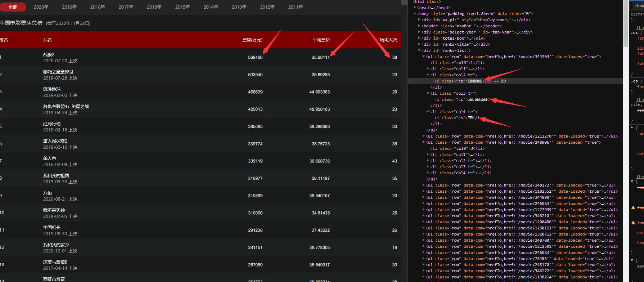644x282 pixels.
Task: Open the 战狼2 movie row
Action: (x=201, y=57)
